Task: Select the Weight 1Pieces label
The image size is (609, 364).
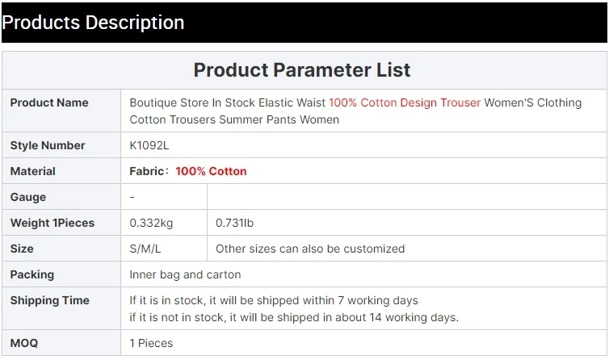Action: (52, 223)
